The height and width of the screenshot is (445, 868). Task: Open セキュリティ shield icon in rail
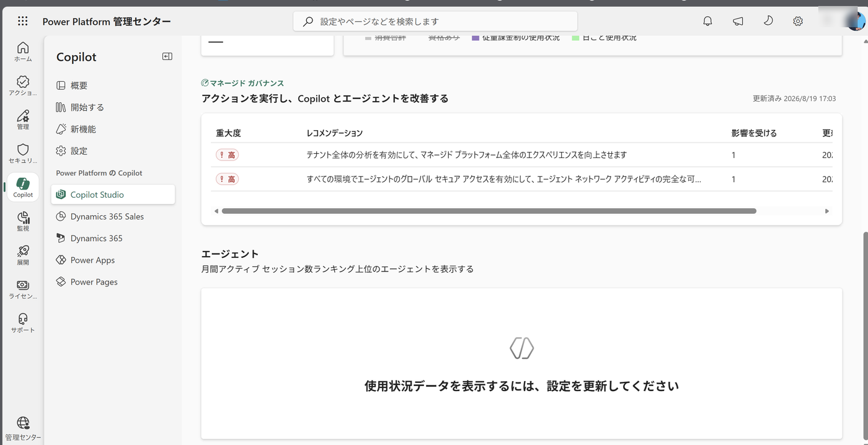pyautogui.click(x=23, y=154)
